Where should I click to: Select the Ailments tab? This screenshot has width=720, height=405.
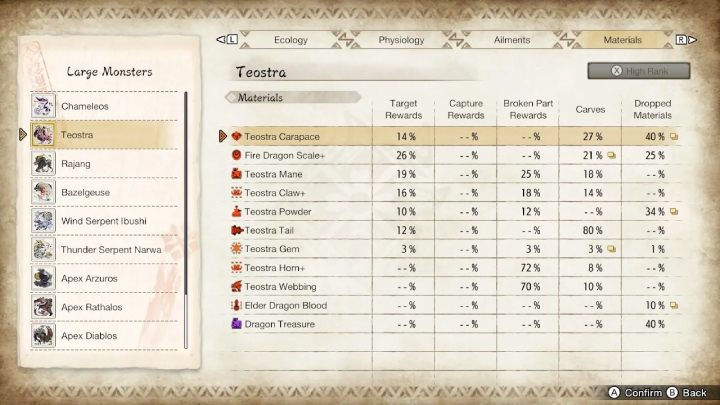coord(512,40)
